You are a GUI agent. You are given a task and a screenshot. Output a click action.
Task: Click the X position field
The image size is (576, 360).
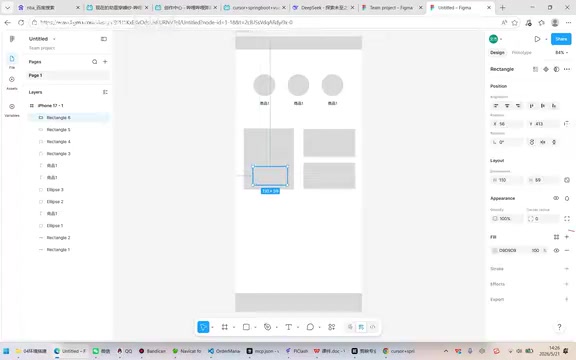pos(507,124)
